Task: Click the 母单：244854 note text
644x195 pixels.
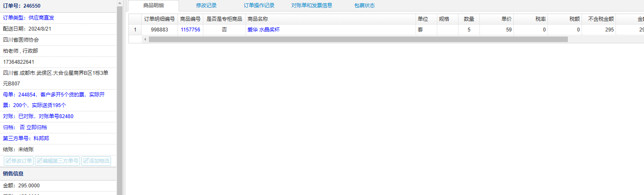Action: click(54, 100)
